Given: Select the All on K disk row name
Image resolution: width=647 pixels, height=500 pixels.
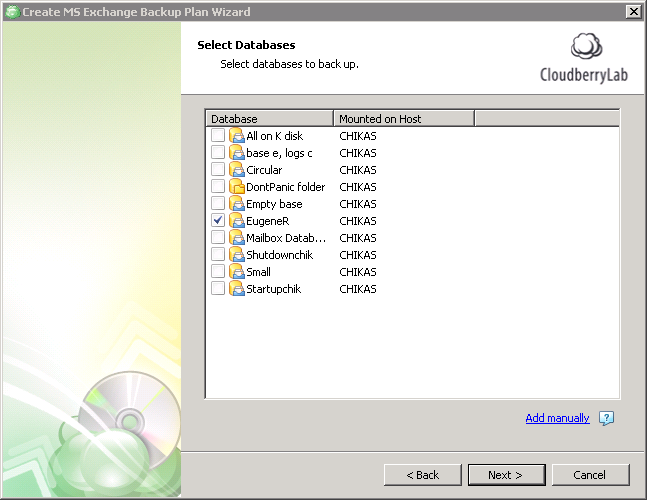Looking at the screenshot, I should 274,136.
